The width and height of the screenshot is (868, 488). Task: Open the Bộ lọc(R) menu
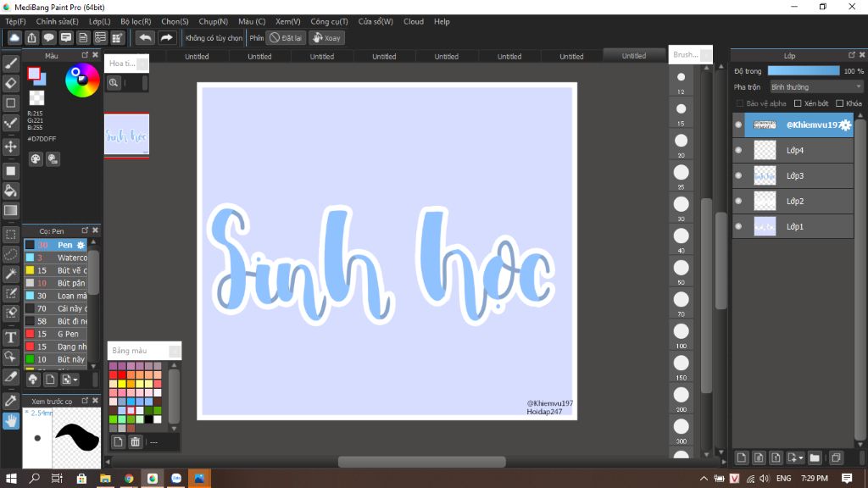(136, 21)
